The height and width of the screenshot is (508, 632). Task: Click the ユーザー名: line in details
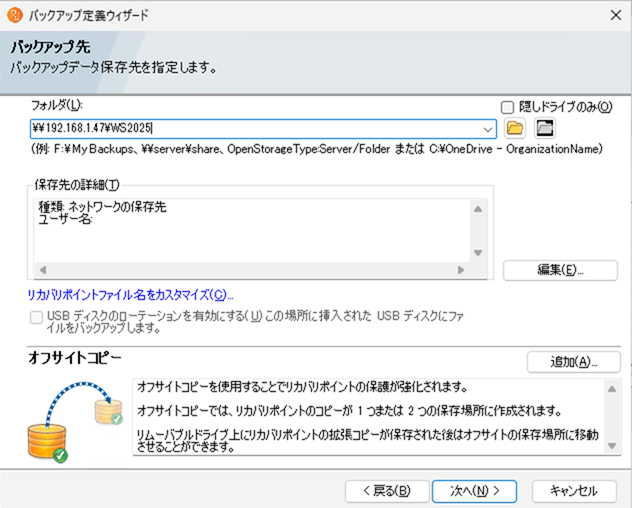coord(66,220)
